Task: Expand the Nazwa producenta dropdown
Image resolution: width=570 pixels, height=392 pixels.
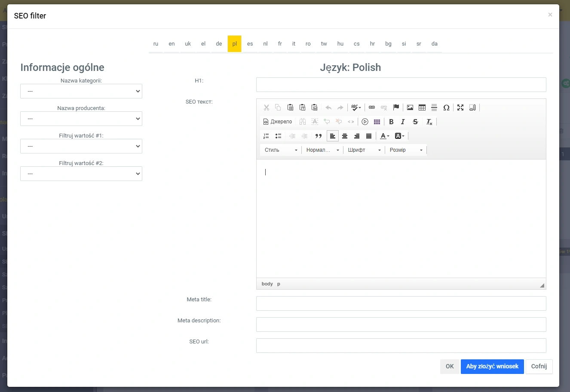Action: (81, 119)
